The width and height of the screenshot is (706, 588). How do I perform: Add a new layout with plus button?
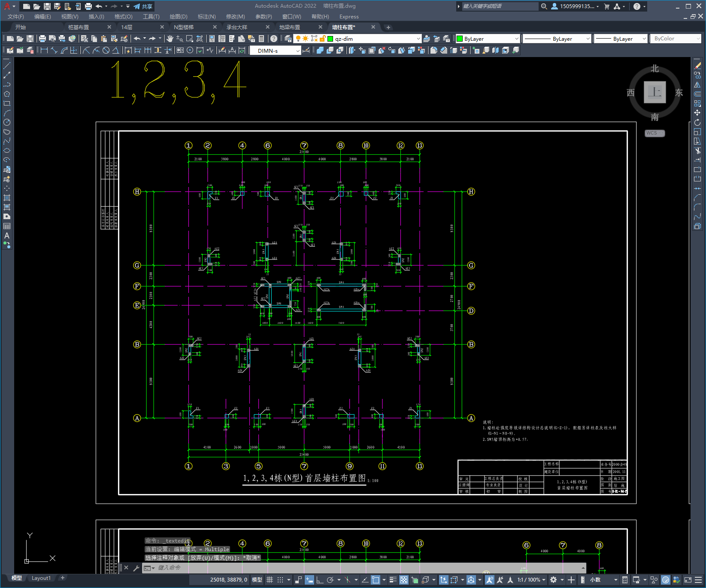pyautogui.click(x=63, y=578)
